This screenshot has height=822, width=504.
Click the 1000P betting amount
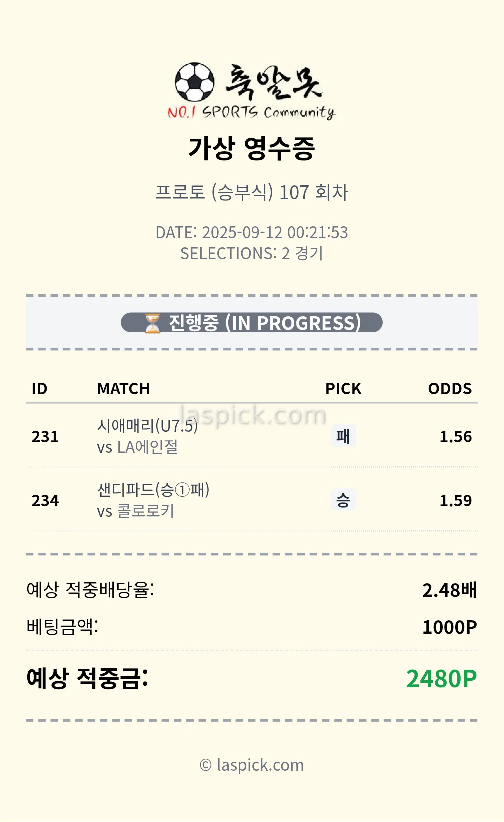449,627
